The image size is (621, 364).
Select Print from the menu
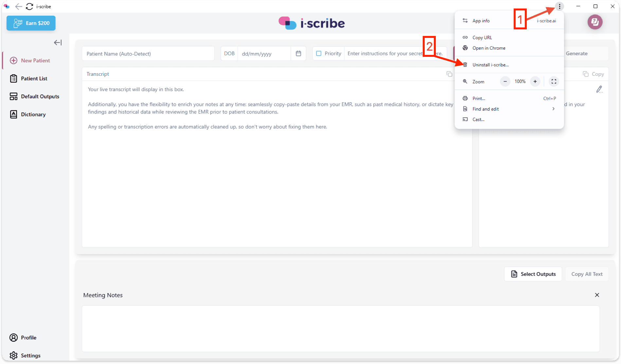tap(509, 98)
